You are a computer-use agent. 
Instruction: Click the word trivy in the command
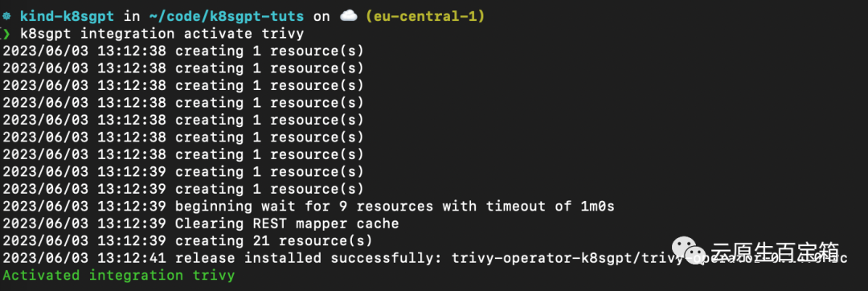point(283,34)
